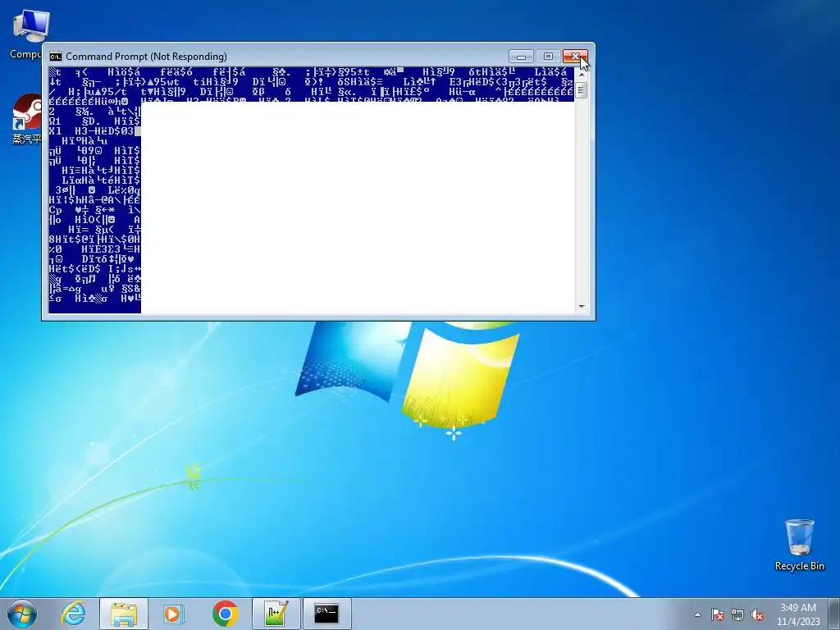
Task: Click the Command Prompt scrollbar up arrow
Action: [582, 73]
